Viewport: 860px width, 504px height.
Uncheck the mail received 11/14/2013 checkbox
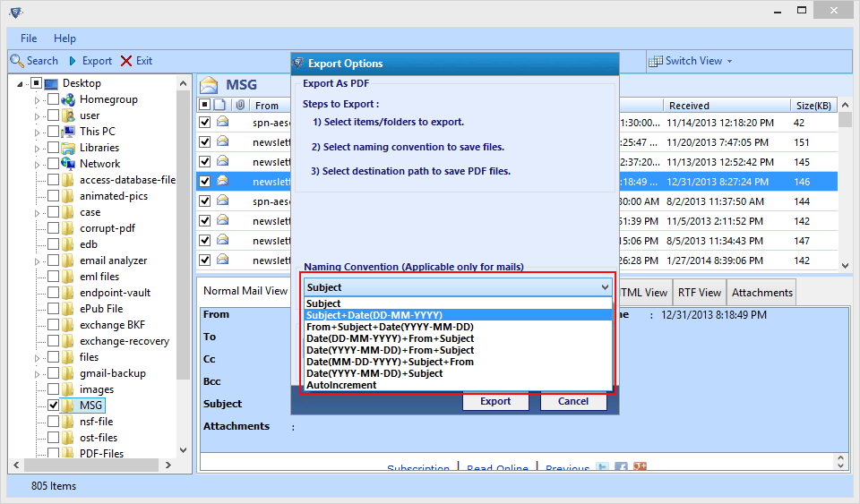tap(204, 122)
